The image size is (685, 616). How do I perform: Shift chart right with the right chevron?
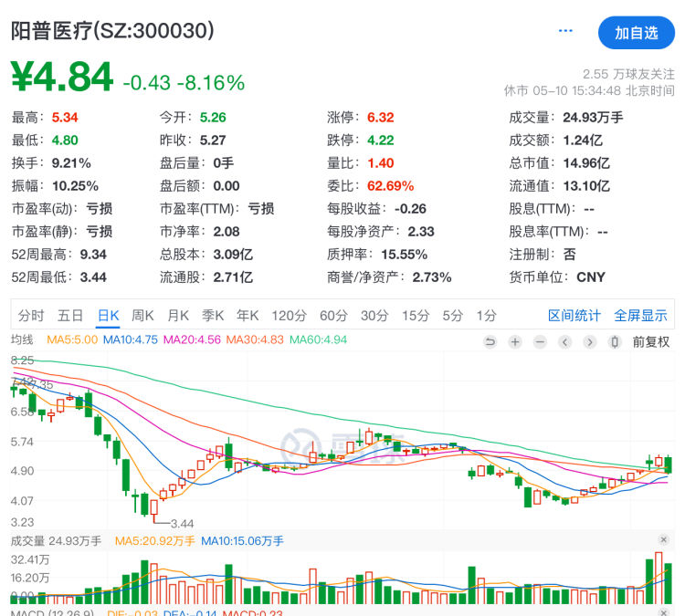pyautogui.click(x=590, y=342)
